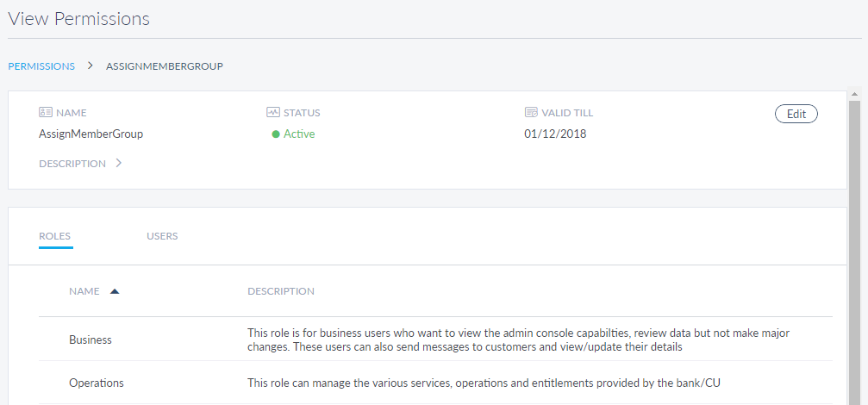Click the scrollbar up arrow
The height and width of the screenshot is (405, 868).
[855, 95]
